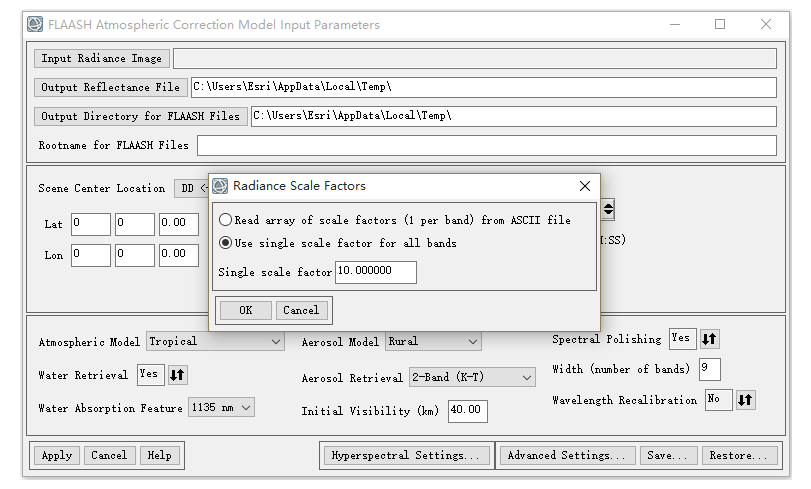Click the Input Radiance Image path field
This screenshot has height=489, width=811.
[475, 58]
